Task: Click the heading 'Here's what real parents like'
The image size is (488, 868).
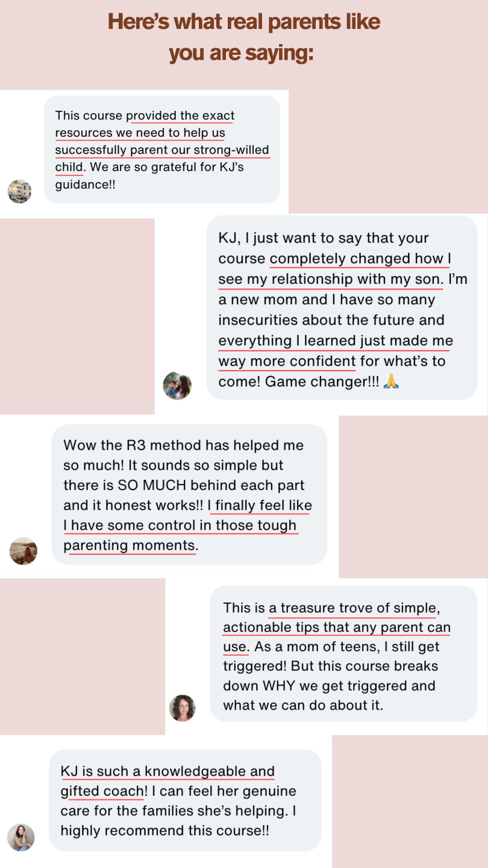Action: (x=244, y=22)
